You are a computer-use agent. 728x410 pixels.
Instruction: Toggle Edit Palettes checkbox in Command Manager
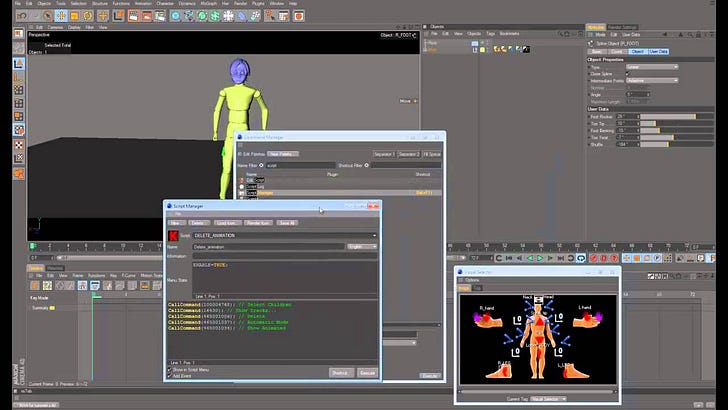click(x=240, y=154)
